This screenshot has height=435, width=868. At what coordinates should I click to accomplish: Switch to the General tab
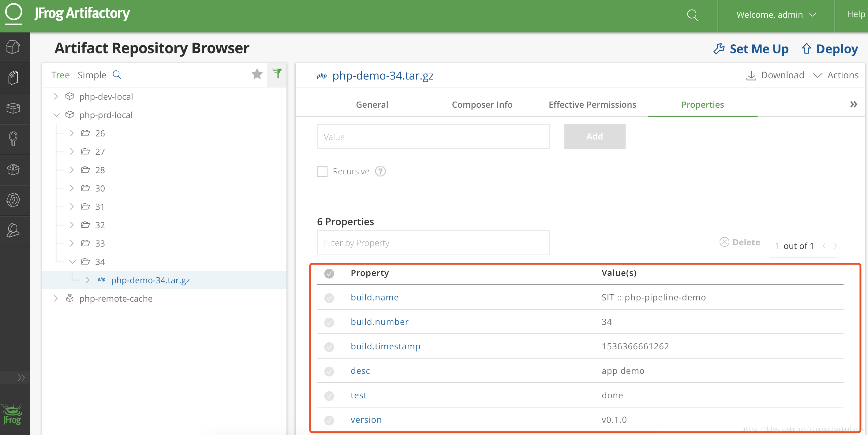coord(372,104)
